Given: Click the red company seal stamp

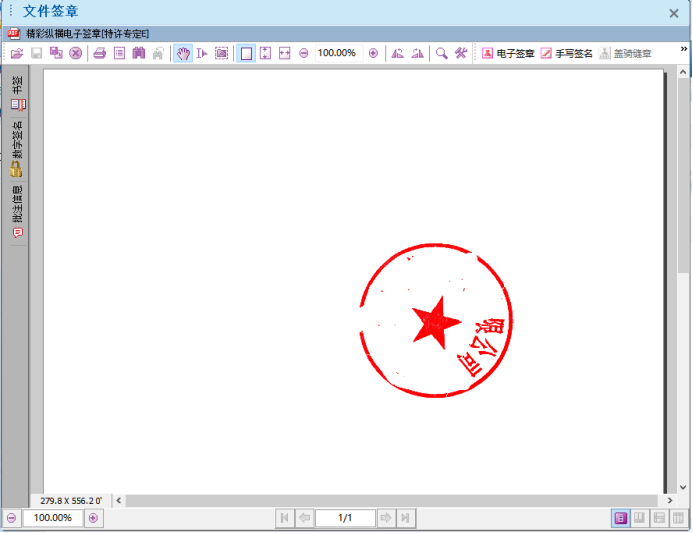Looking at the screenshot, I should (436, 321).
